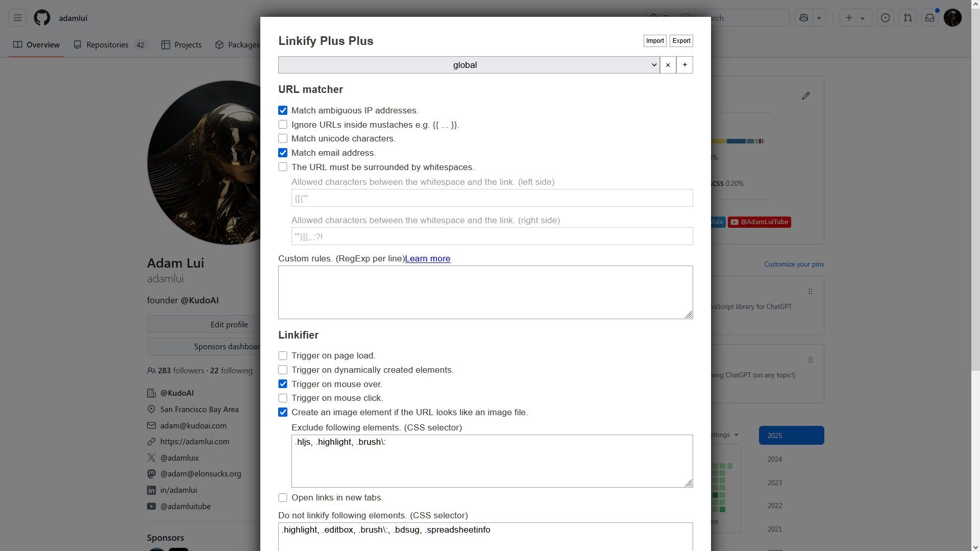Switch to the Projects tab
The width and height of the screenshot is (980, 551).
coord(182,45)
